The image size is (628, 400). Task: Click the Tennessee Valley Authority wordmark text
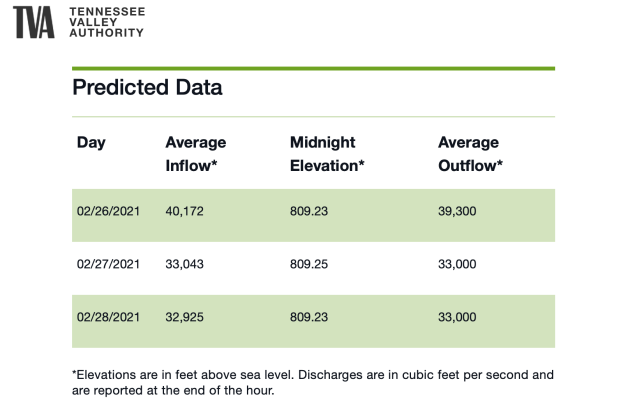pos(105,21)
